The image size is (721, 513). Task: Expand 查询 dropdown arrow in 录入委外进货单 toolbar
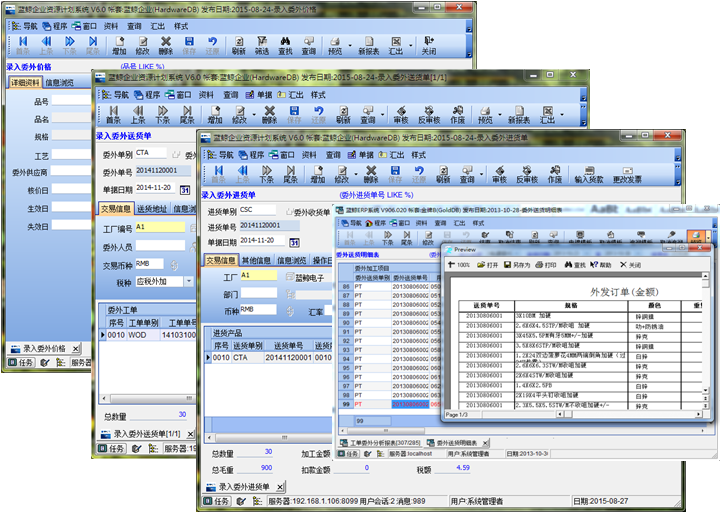tap(481, 175)
